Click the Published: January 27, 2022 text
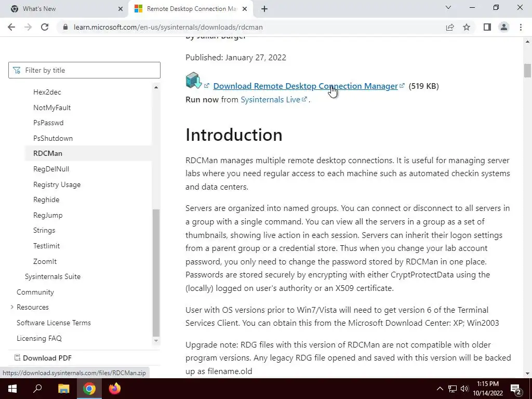532x399 pixels. 236,57
